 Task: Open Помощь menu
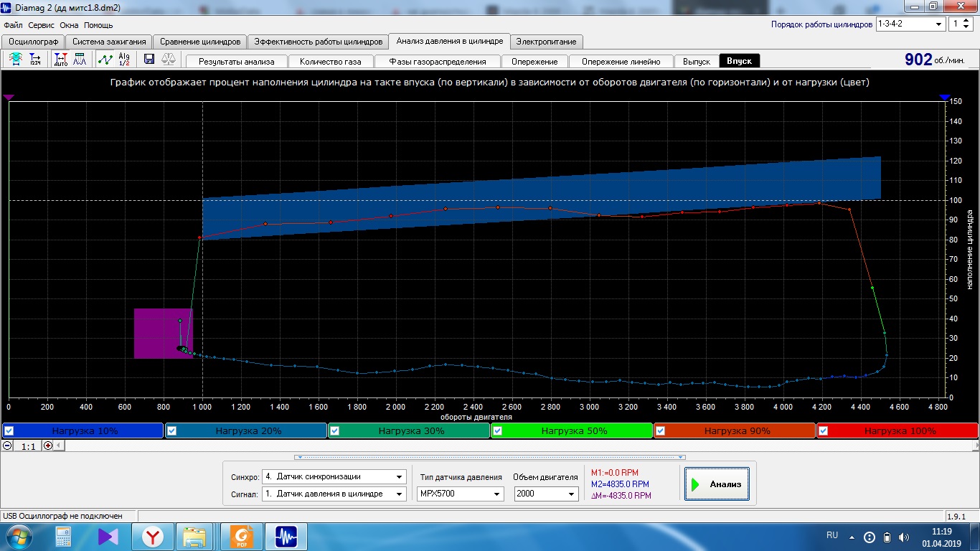98,24
